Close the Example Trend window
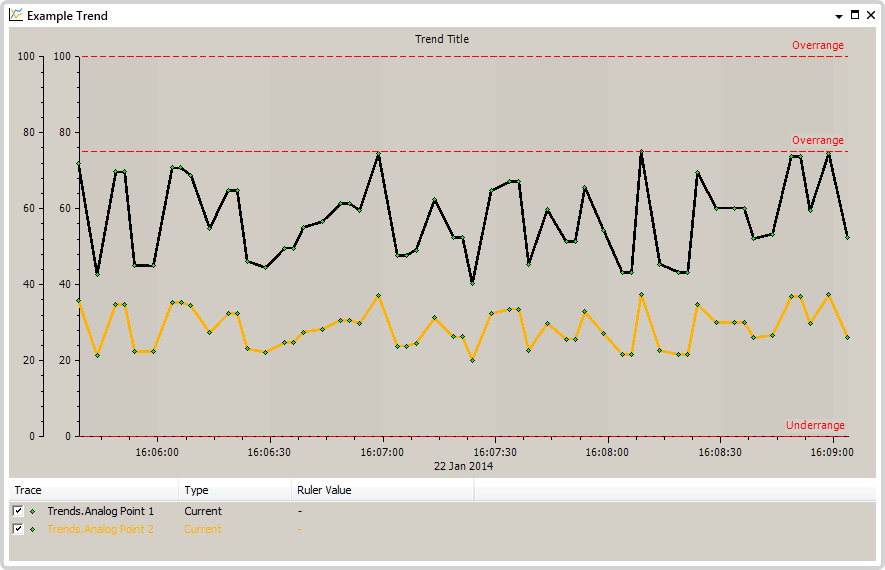This screenshot has height=570, width=885. click(870, 15)
